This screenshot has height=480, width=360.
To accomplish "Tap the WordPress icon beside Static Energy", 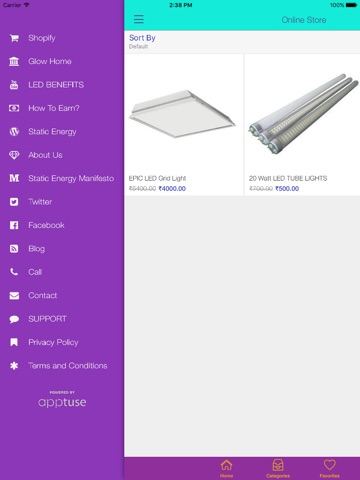I will click(x=14, y=132).
